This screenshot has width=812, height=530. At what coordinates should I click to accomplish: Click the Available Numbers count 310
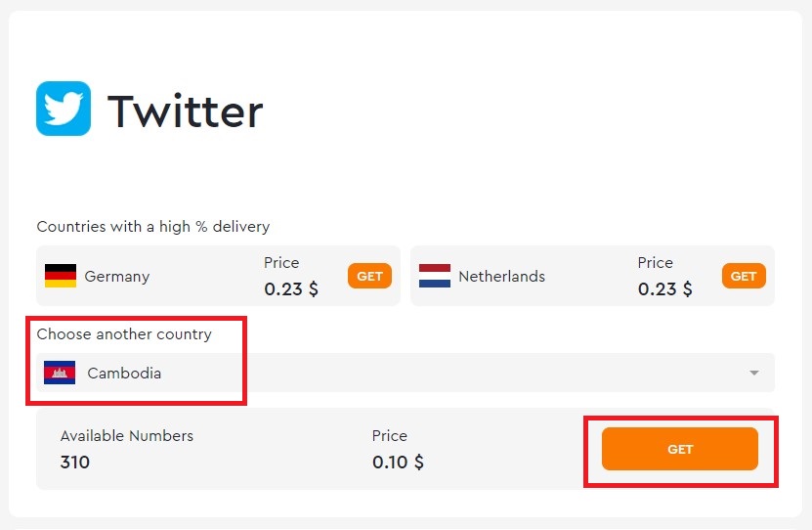tap(75, 462)
